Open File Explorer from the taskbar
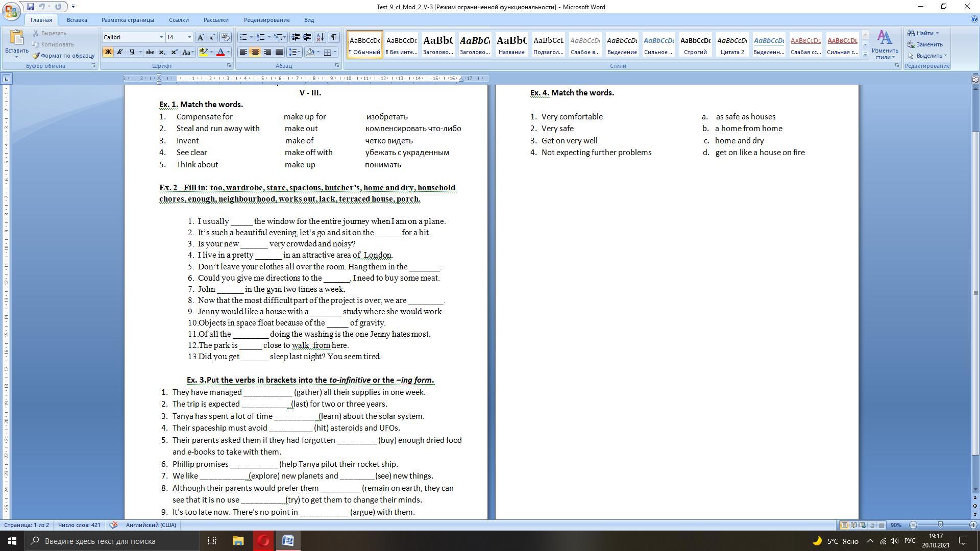Screen dimensions: 980x551 coord(238,541)
